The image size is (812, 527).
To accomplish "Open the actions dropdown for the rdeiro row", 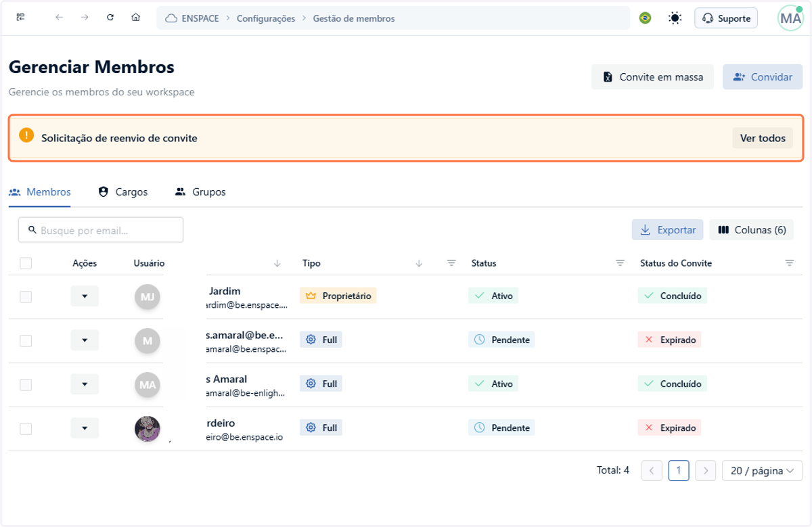I will coord(85,428).
